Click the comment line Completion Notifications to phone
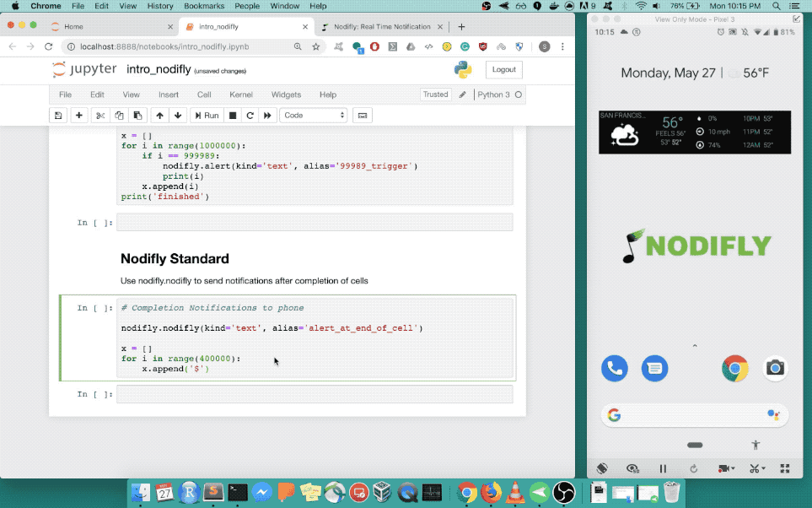This screenshot has height=508, width=812. [x=212, y=308]
